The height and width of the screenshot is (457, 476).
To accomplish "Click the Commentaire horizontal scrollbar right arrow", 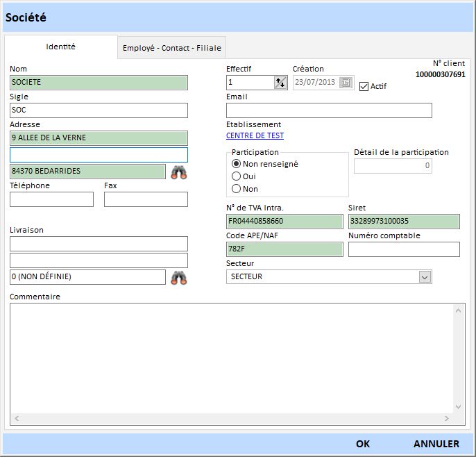I will 447,419.
